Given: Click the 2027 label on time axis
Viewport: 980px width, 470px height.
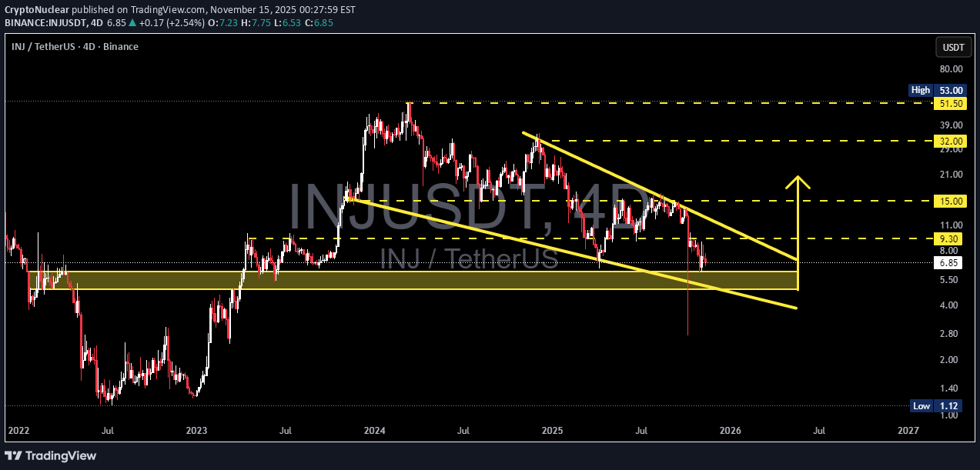Looking at the screenshot, I should pyautogui.click(x=908, y=432).
